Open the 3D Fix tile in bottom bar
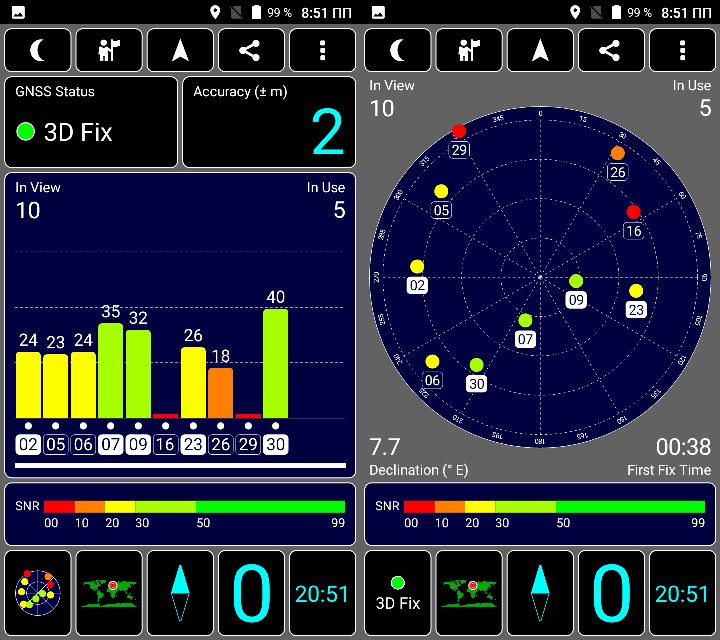Image resolution: width=720 pixels, height=640 pixels. point(398,593)
